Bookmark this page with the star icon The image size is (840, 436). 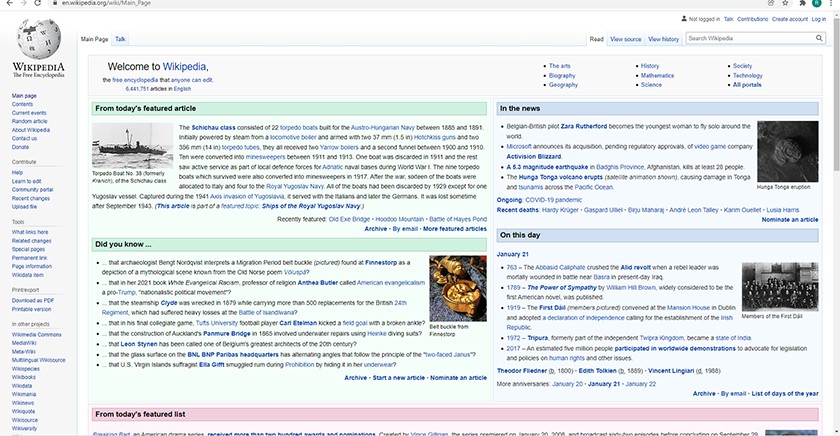tap(785, 3)
